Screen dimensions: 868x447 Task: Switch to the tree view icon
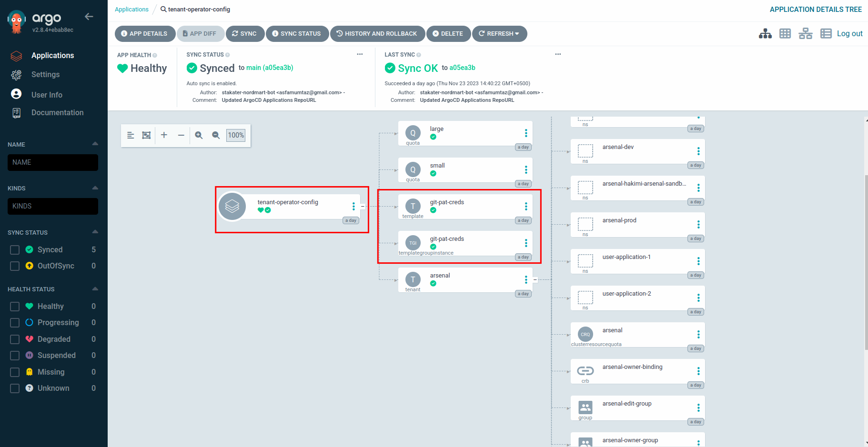(x=765, y=34)
